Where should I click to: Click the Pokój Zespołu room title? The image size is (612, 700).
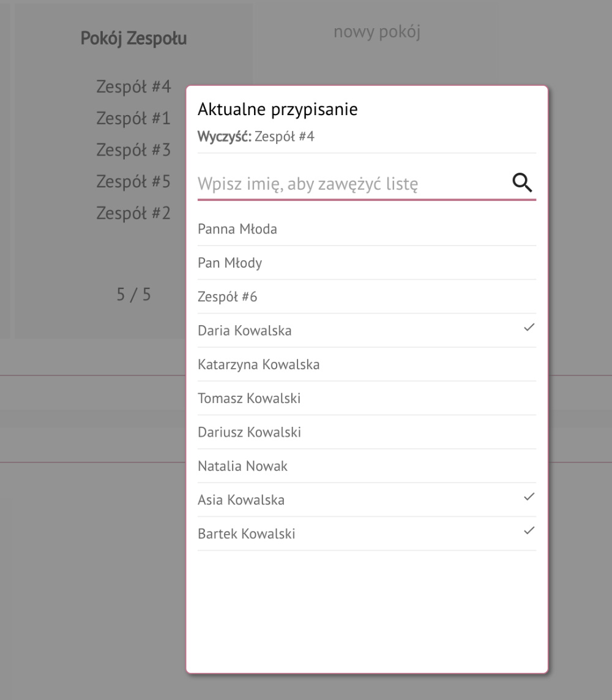(133, 39)
